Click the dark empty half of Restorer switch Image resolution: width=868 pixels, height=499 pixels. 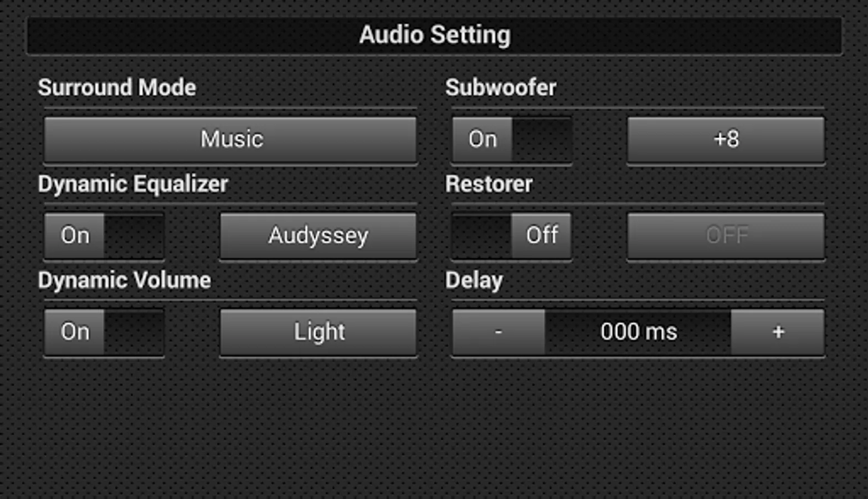click(x=482, y=236)
